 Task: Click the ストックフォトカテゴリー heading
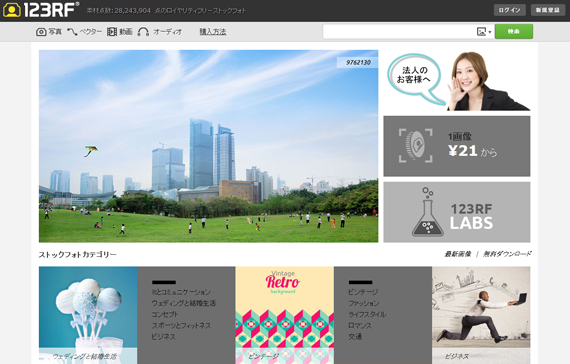(77, 255)
